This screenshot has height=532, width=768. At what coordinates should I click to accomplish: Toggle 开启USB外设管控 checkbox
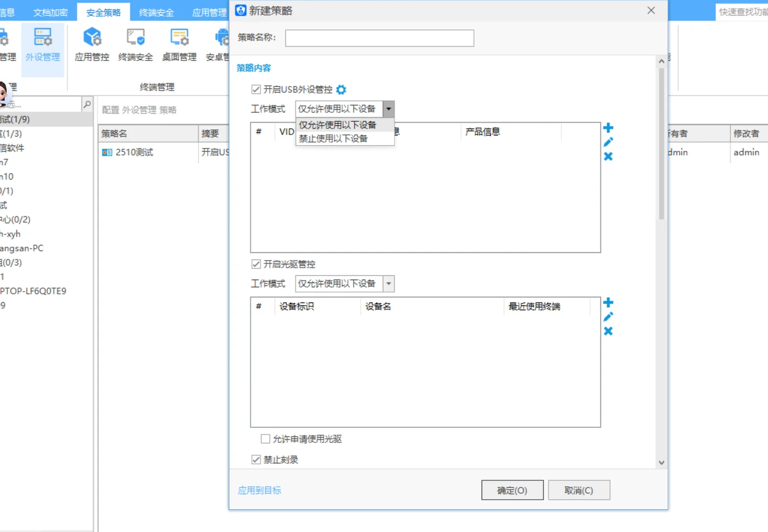click(x=256, y=89)
